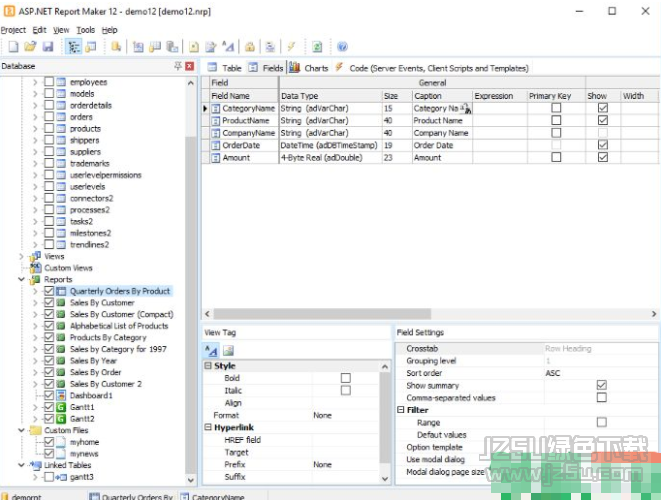
Task: Click the blue letter A toolbar icon
Action: 228,46
